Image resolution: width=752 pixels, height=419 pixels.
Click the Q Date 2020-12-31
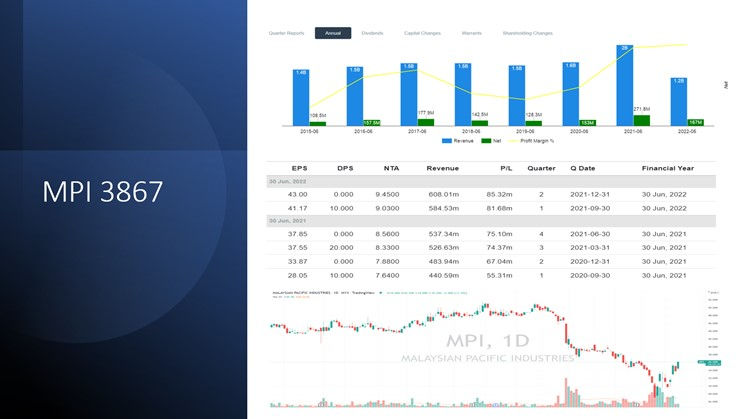pos(590,262)
